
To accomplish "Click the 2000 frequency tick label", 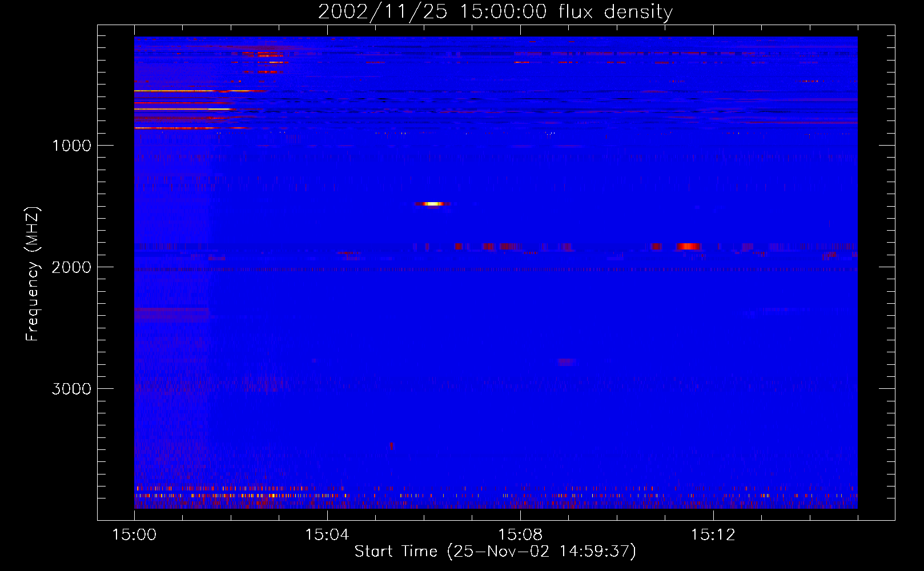I will point(71,267).
